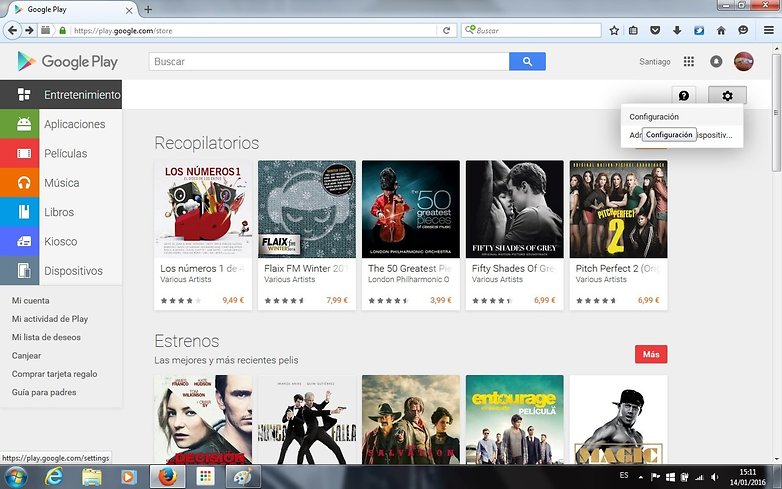Click the red Más button for Estrenos
Image resolution: width=782 pixels, height=489 pixels.
(x=651, y=354)
